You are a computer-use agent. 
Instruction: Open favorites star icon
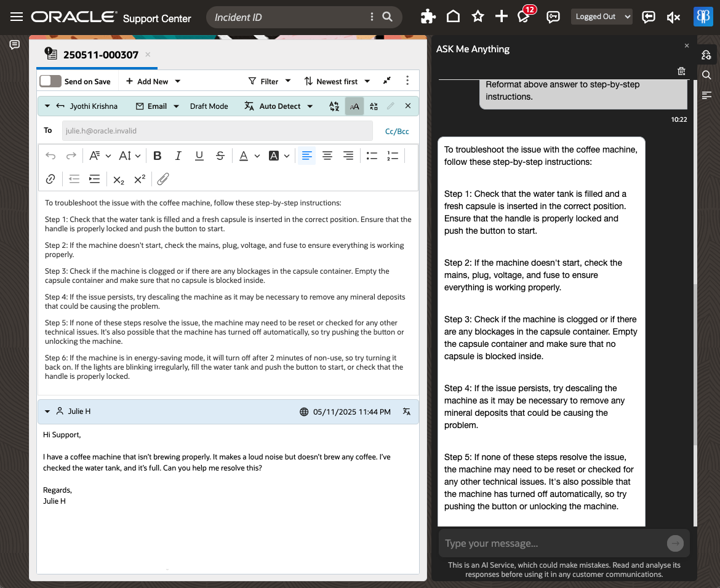(478, 17)
